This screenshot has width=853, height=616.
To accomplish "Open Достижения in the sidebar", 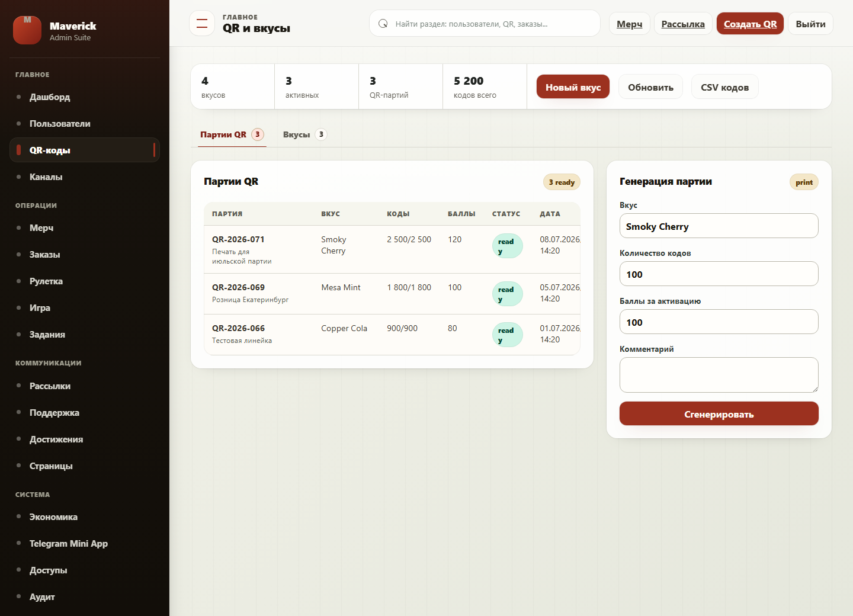I will click(85, 439).
